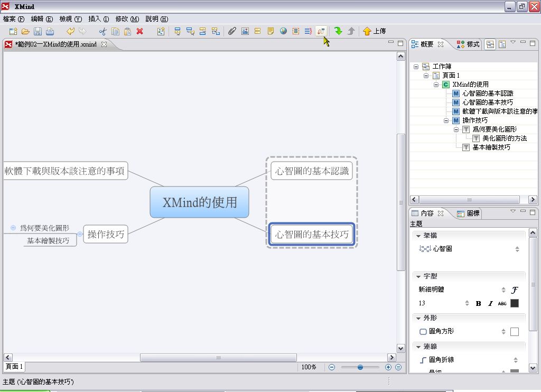541x392 pixels.
Task: Click the zoom slider handle
Action: (360, 367)
